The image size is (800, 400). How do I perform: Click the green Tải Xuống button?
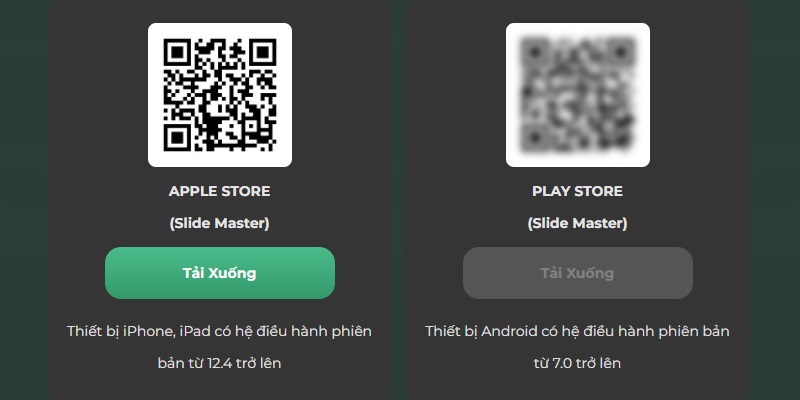(x=220, y=273)
